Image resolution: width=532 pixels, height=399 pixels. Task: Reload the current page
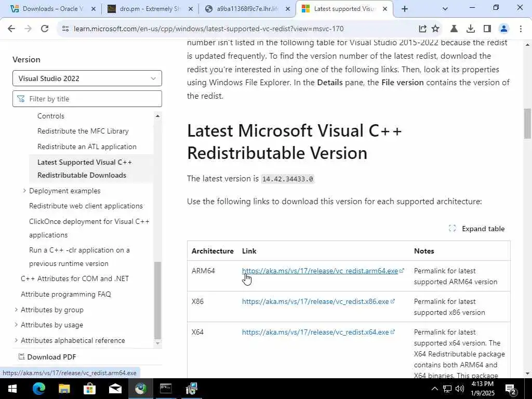point(45,29)
